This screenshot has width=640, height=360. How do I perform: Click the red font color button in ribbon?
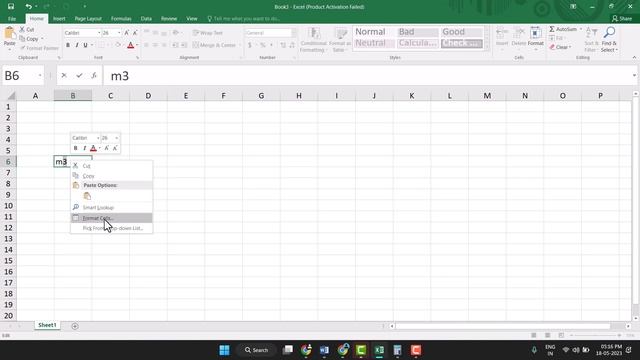[x=131, y=45]
